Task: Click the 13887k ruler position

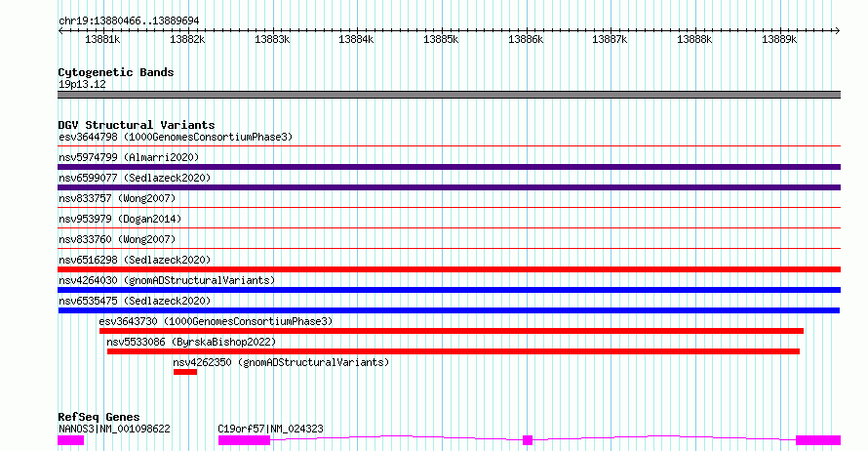Action: [x=610, y=39]
